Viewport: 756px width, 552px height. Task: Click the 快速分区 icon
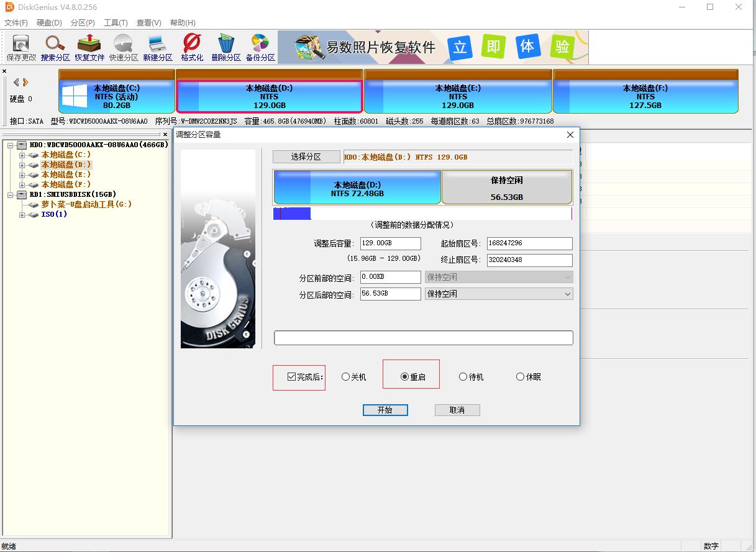[x=123, y=47]
